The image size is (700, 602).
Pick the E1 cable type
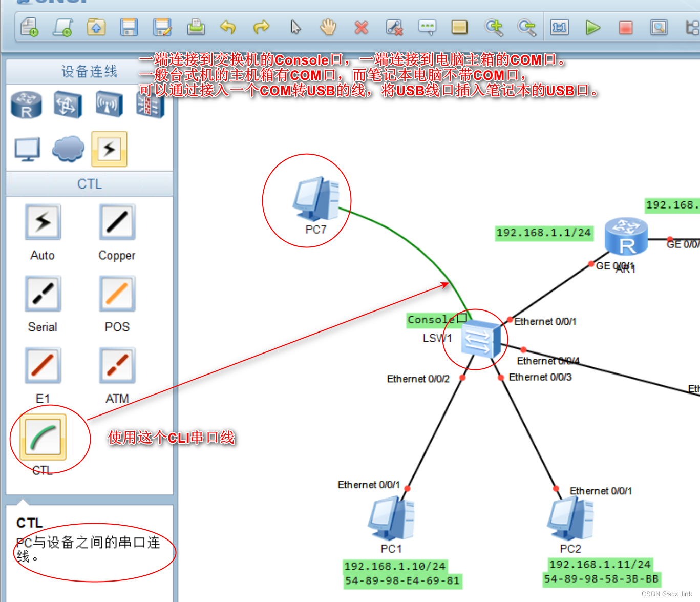[x=43, y=365]
